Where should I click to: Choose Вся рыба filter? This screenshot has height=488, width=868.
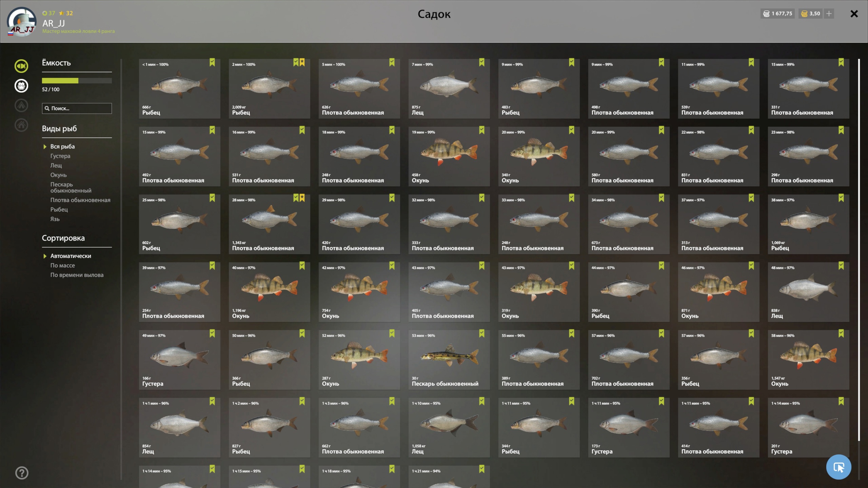click(x=62, y=146)
